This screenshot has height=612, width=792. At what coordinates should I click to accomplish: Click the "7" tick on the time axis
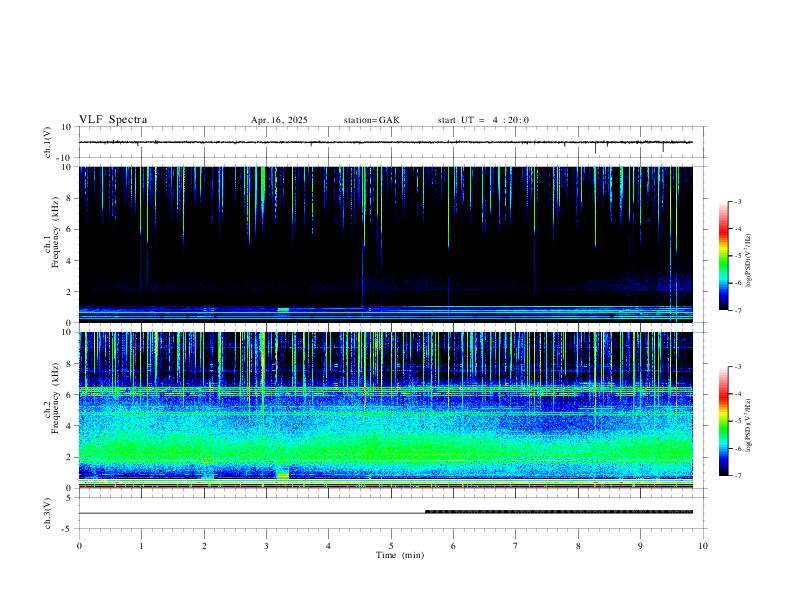(x=516, y=546)
